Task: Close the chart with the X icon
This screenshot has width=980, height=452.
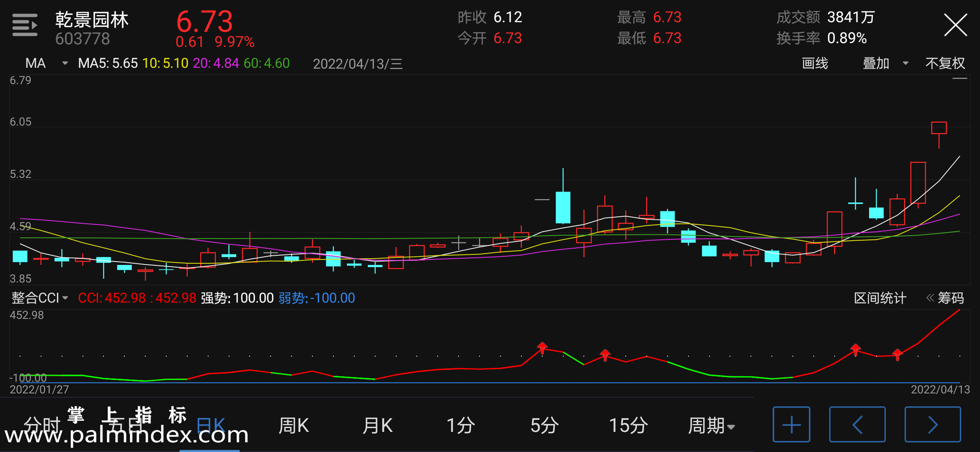Action: coord(955,25)
